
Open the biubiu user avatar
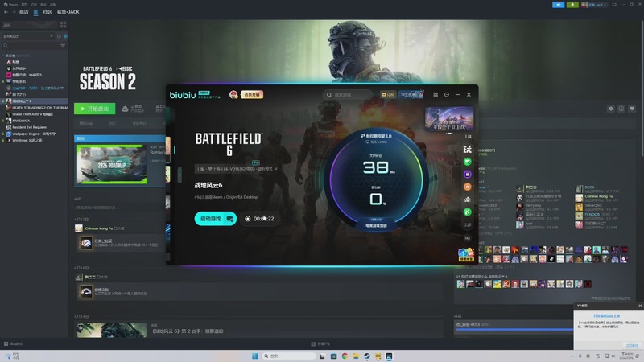(233, 94)
